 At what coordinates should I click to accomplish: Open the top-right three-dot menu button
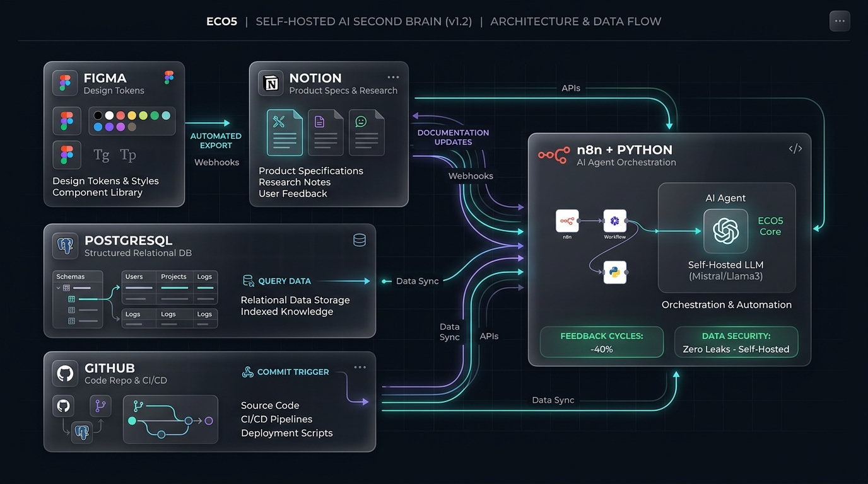coord(840,21)
